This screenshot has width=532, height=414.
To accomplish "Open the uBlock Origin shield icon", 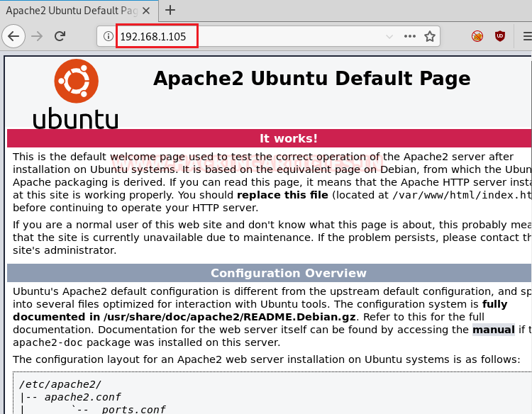I will coord(500,36).
